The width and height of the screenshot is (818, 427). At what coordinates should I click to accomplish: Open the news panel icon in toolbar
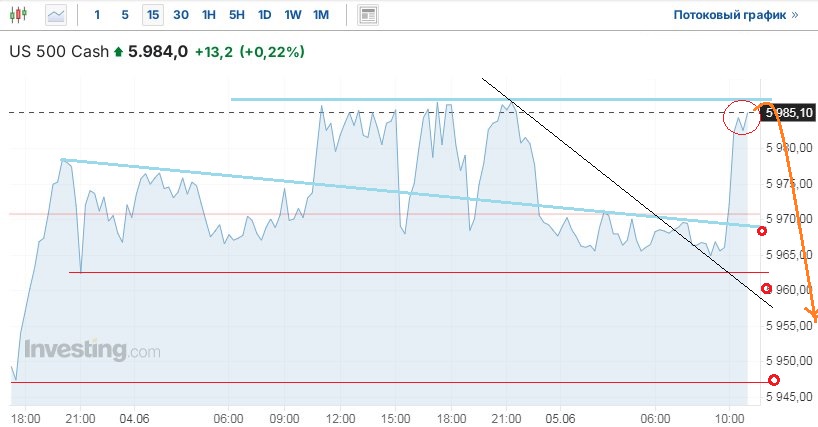pyautogui.click(x=369, y=15)
